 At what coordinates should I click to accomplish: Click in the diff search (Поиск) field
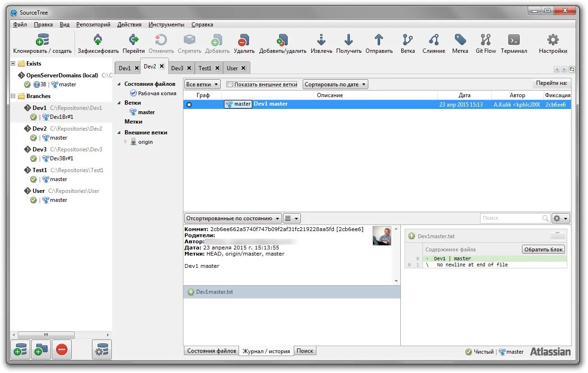[515, 218]
